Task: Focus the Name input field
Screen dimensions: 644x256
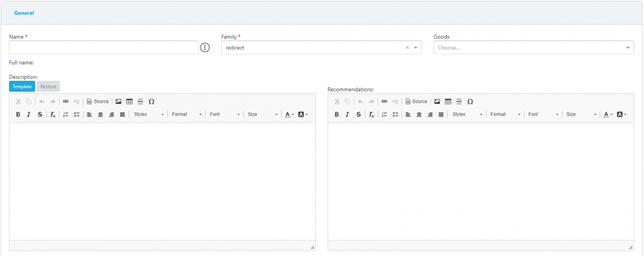Action: (104, 47)
